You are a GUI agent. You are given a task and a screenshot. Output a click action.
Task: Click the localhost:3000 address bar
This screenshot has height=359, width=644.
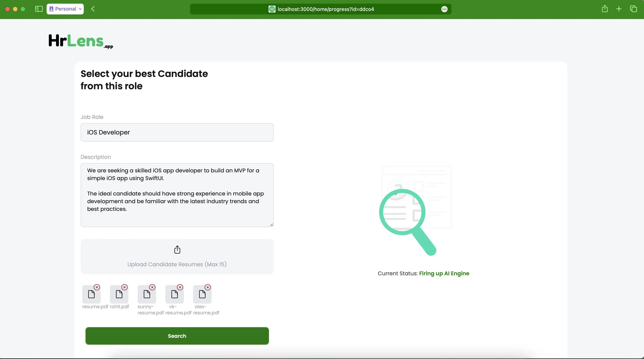[x=321, y=9]
